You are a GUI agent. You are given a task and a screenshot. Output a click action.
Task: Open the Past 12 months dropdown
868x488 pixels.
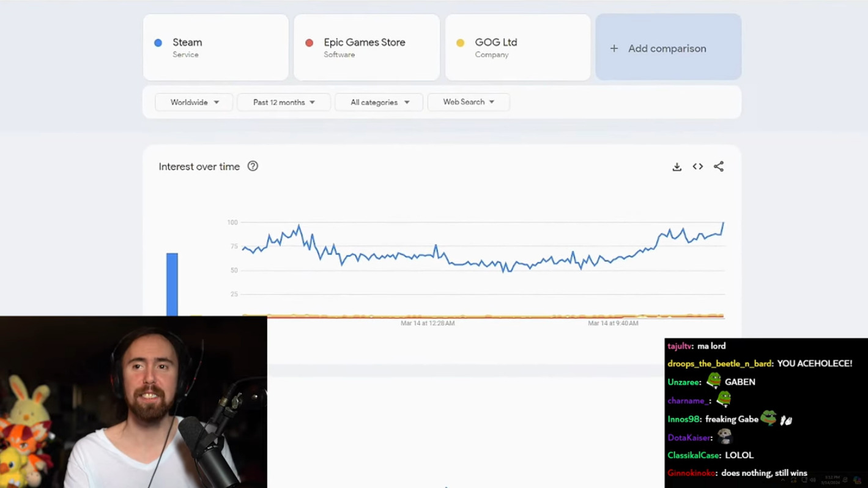284,102
